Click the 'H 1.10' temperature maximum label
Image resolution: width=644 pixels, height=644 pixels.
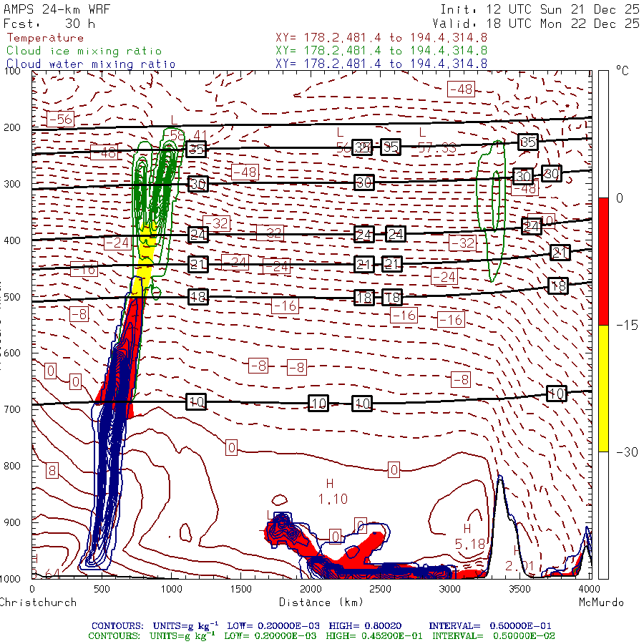tap(333, 492)
